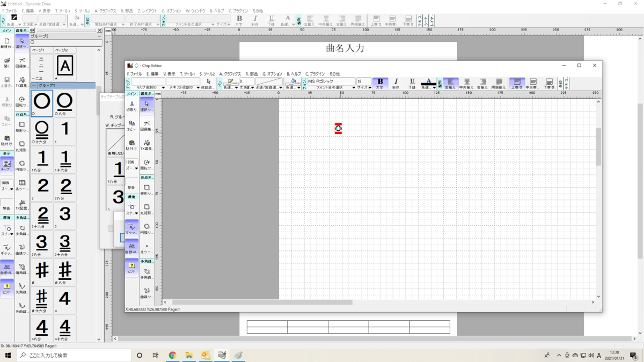Toggle italic (斜体) in Chip Editor

point(396,83)
